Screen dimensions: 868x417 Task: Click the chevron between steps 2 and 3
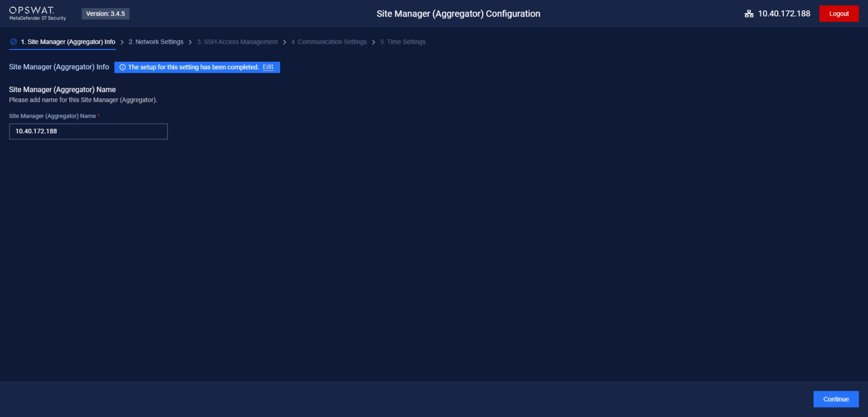coord(190,42)
